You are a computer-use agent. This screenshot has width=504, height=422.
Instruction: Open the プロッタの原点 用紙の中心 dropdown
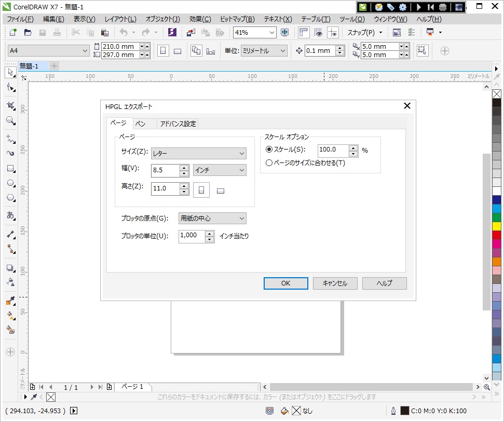(x=212, y=218)
